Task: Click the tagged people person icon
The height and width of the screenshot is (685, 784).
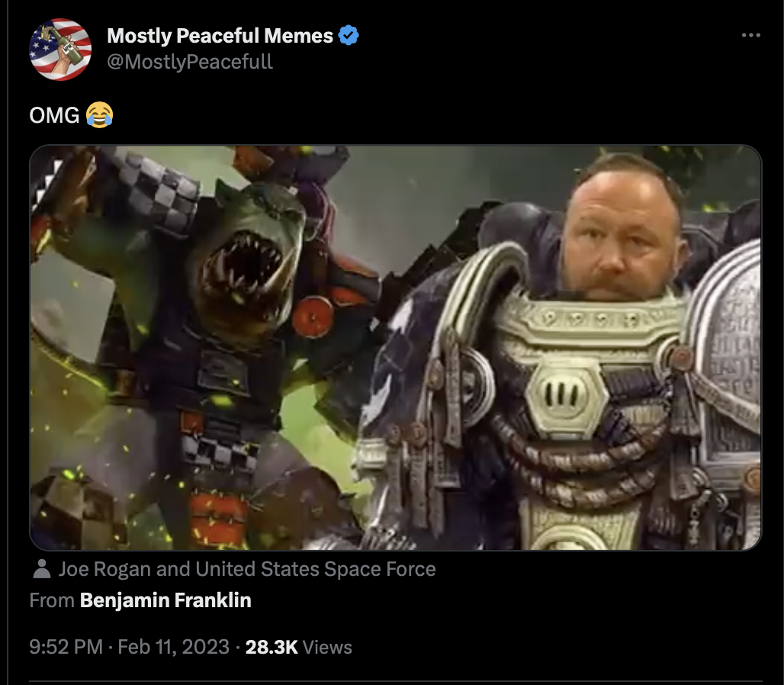Action: pos(41,569)
